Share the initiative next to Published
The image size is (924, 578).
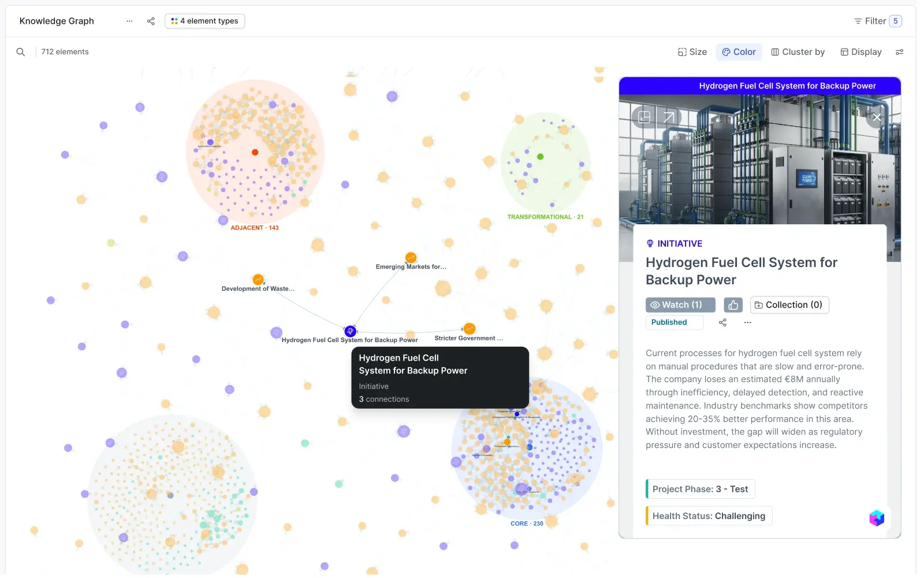pos(722,323)
